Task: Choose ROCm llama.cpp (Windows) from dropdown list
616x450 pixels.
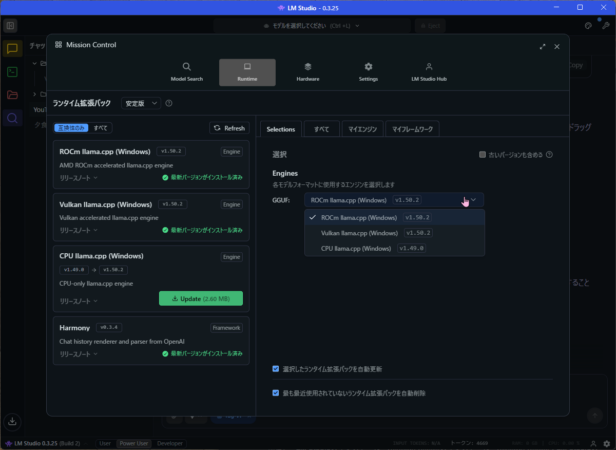Action: pyautogui.click(x=394, y=217)
